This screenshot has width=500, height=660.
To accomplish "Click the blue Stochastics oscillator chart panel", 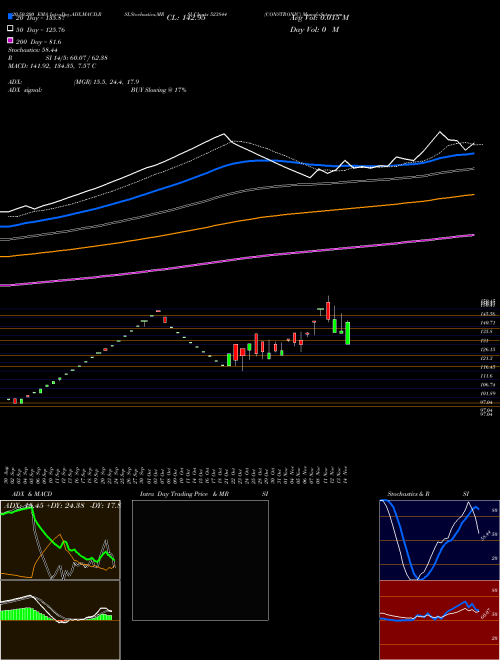I will point(439,540).
